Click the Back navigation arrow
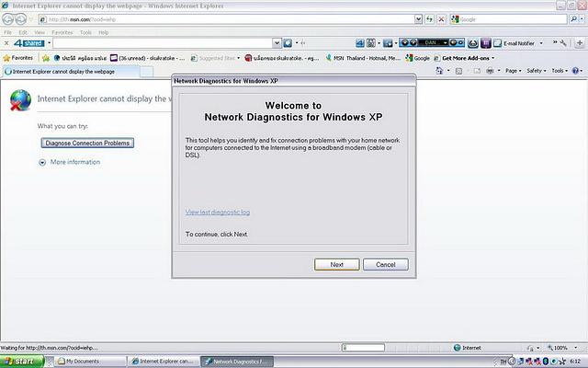 coord(8,18)
